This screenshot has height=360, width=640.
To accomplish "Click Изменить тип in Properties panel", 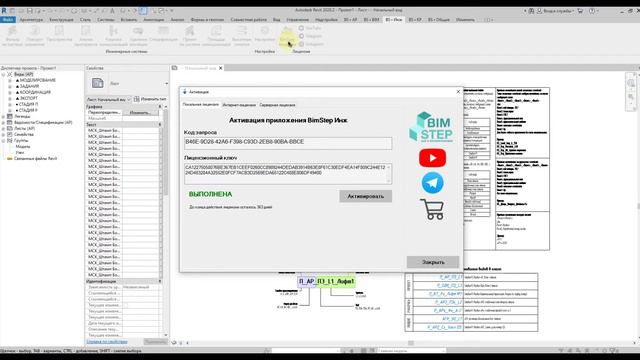I will pyautogui.click(x=150, y=99).
